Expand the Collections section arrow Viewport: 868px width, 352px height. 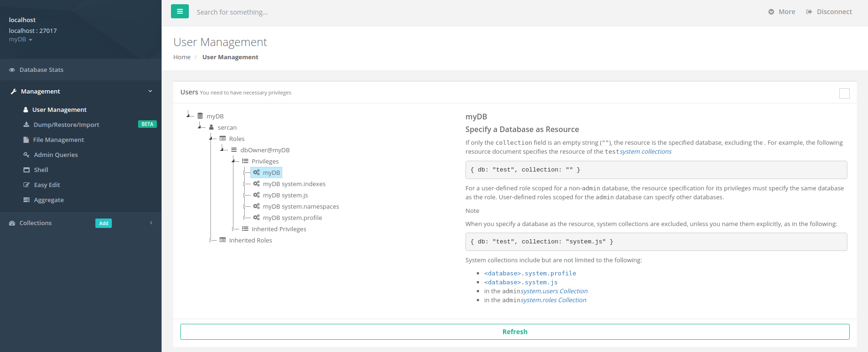click(x=151, y=223)
